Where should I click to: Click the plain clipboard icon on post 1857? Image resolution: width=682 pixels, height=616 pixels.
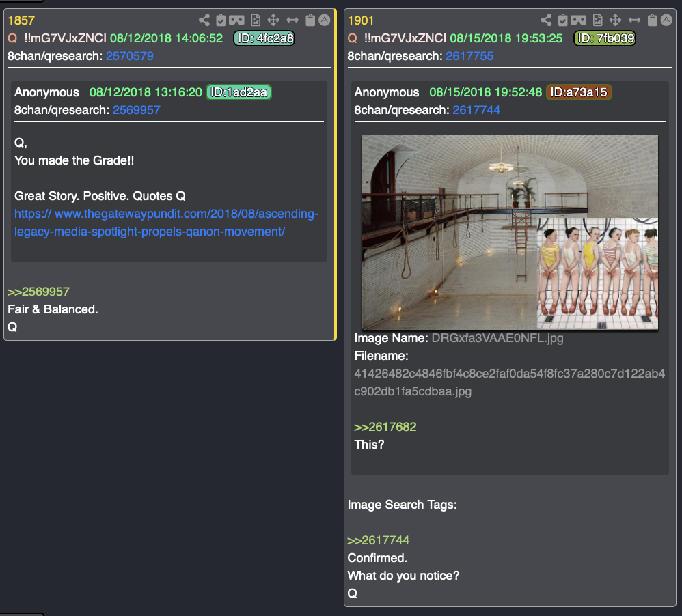310,20
